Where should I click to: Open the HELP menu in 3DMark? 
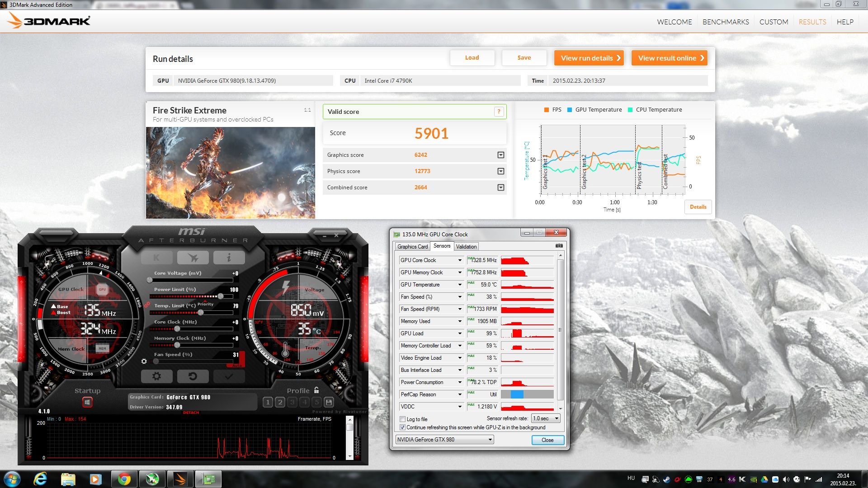click(845, 22)
